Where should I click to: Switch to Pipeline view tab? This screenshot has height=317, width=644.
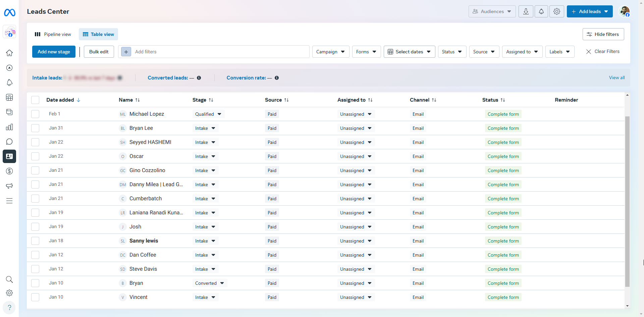point(53,34)
